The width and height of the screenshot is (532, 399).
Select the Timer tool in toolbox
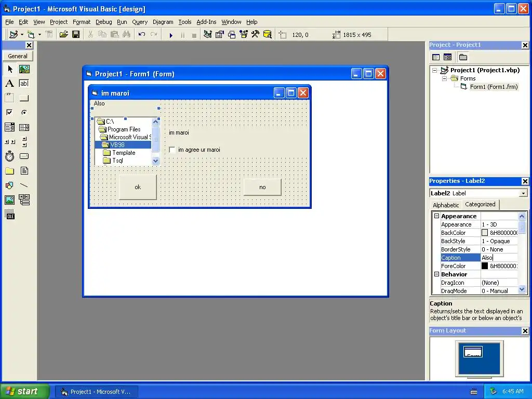pyautogui.click(x=10, y=156)
